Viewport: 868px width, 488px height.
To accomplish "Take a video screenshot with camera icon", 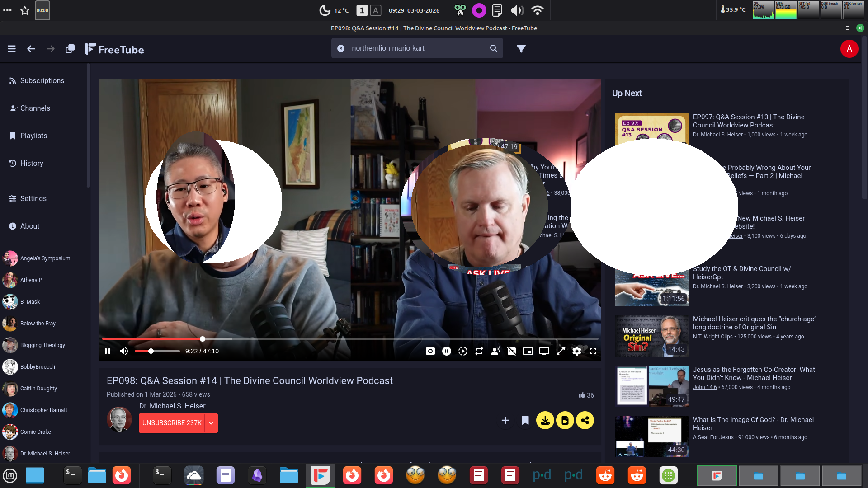I will point(430,351).
